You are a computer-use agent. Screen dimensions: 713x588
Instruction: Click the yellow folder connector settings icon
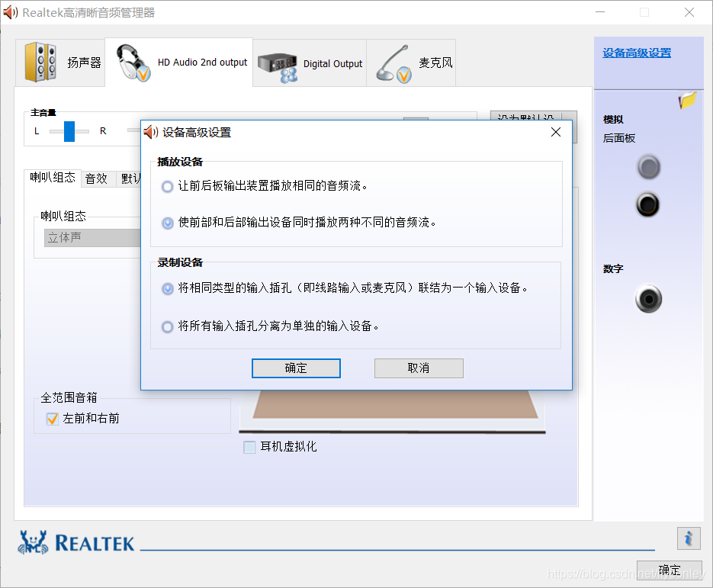(x=687, y=100)
